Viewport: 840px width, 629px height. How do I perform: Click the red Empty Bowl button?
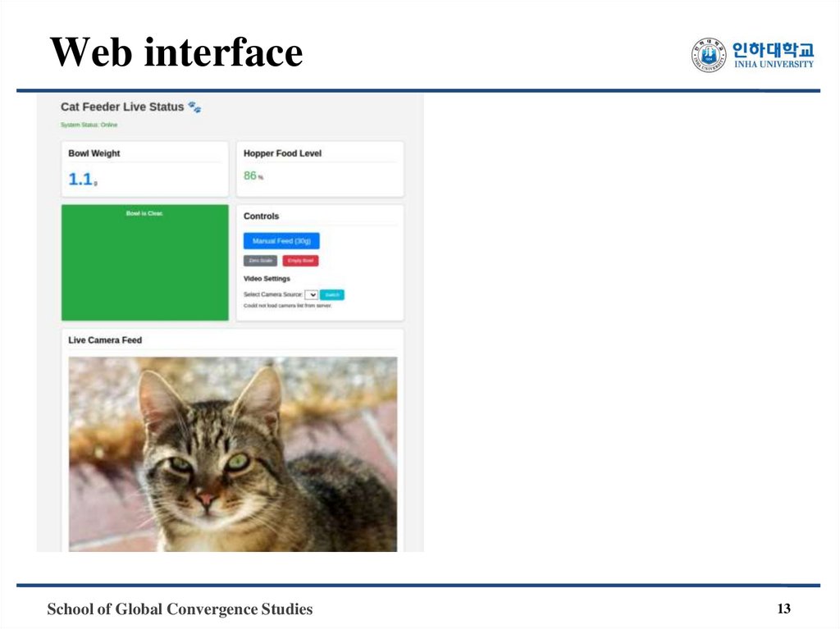(300, 260)
